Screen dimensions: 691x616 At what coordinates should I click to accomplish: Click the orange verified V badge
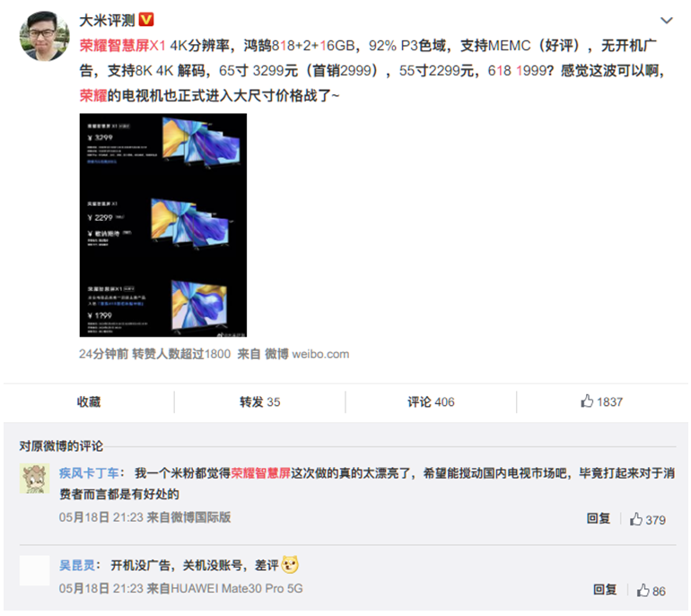146,20
